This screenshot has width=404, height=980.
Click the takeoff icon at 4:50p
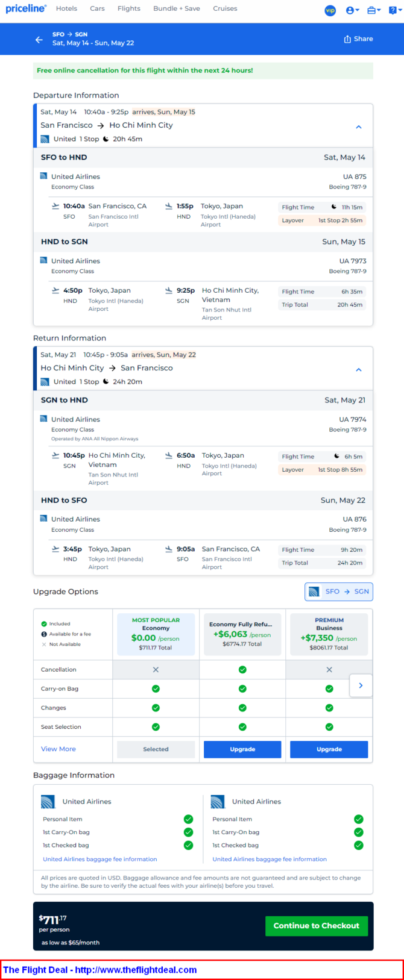click(x=56, y=290)
